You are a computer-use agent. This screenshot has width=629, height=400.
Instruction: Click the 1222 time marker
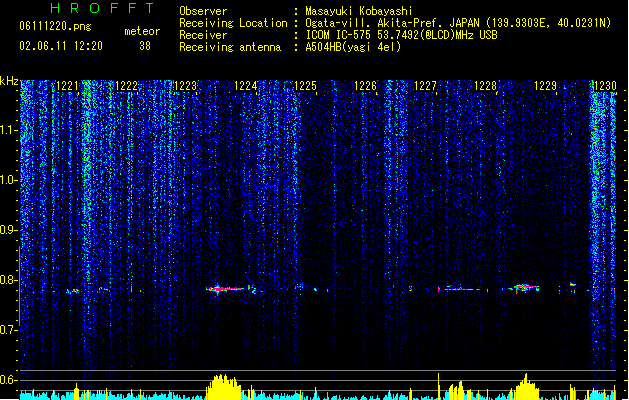(x=126, y=86)
